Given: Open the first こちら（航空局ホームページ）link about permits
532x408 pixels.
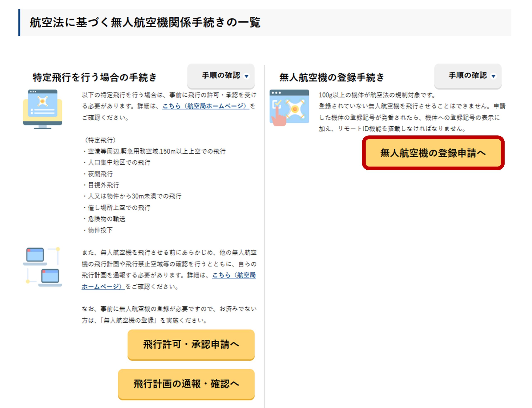Looking at the screenshot, I should (x=205, y=106).
